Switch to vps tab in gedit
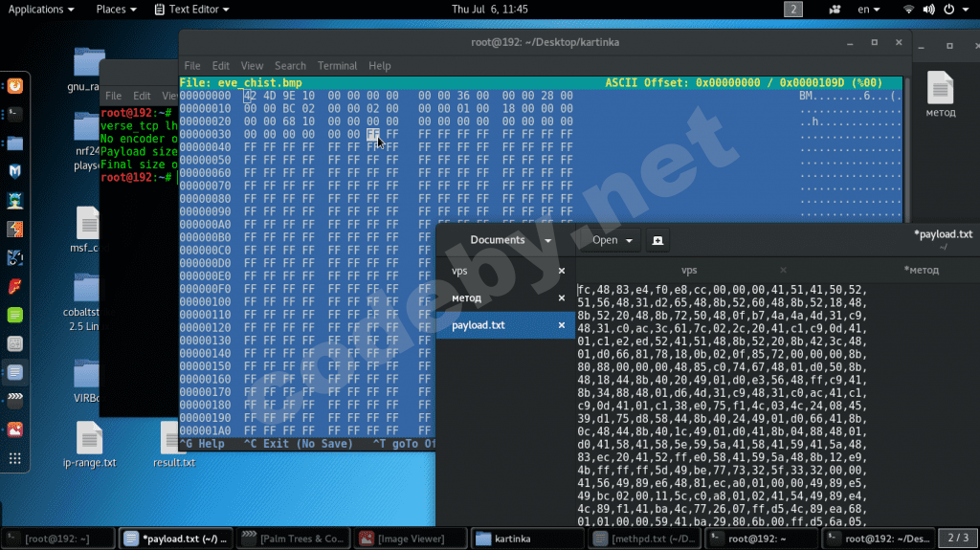Viewport: 980px width, 550px height. tap(689, 270)
